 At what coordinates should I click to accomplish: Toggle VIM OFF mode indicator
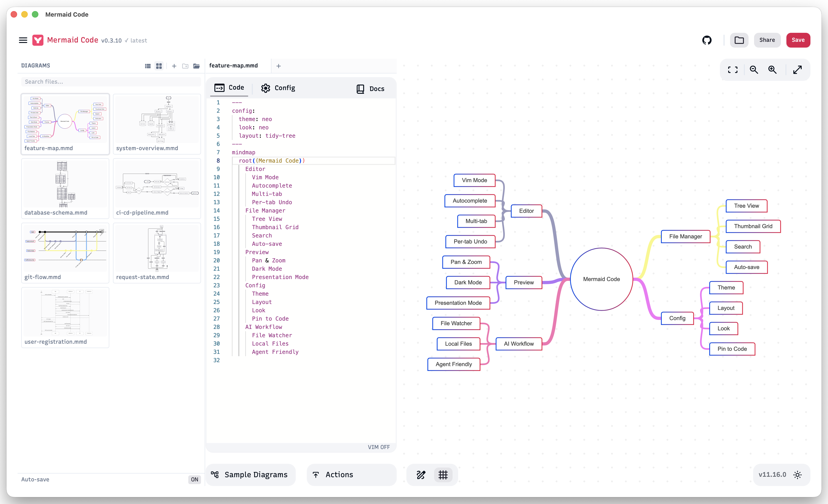[379, 447]
